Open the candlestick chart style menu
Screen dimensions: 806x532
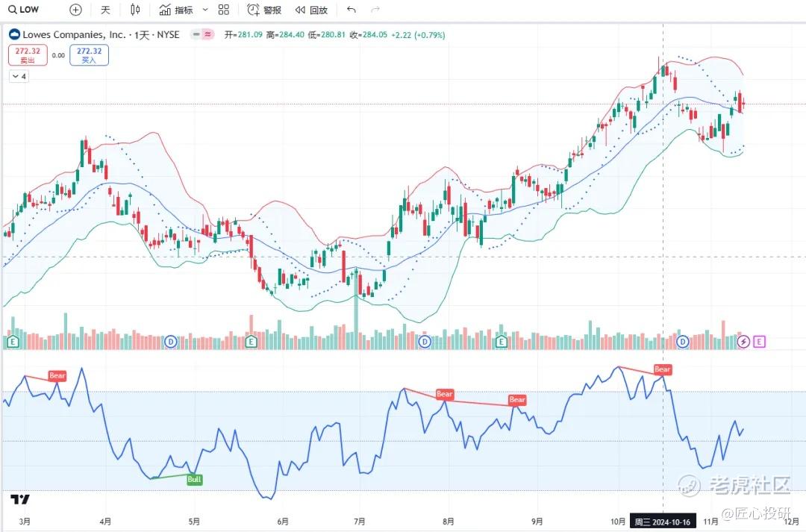(134, 10)
